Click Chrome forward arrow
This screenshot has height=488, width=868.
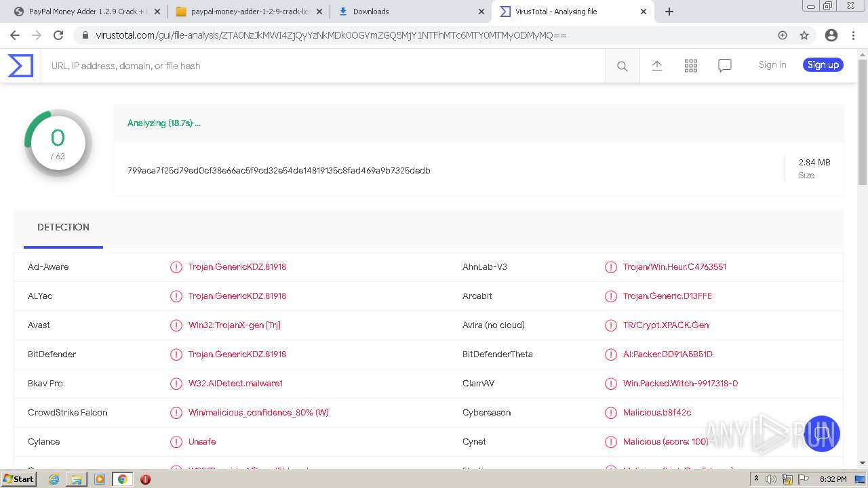[x=37, y=35]
